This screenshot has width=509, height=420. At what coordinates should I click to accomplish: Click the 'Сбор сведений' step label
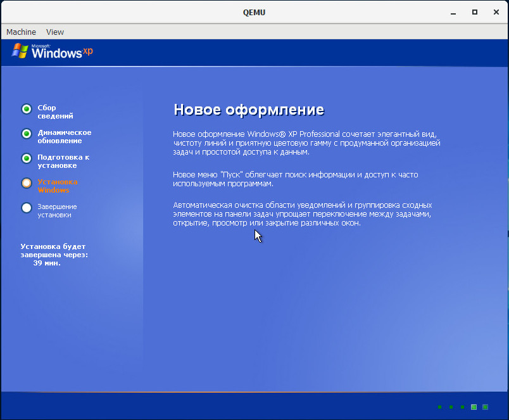[x=55, y=111]
